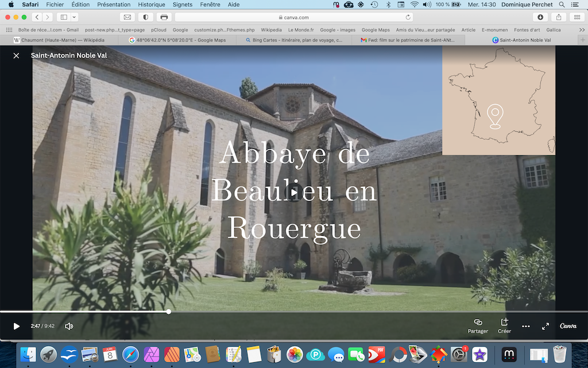Click the Créer button

click(504, 326)
